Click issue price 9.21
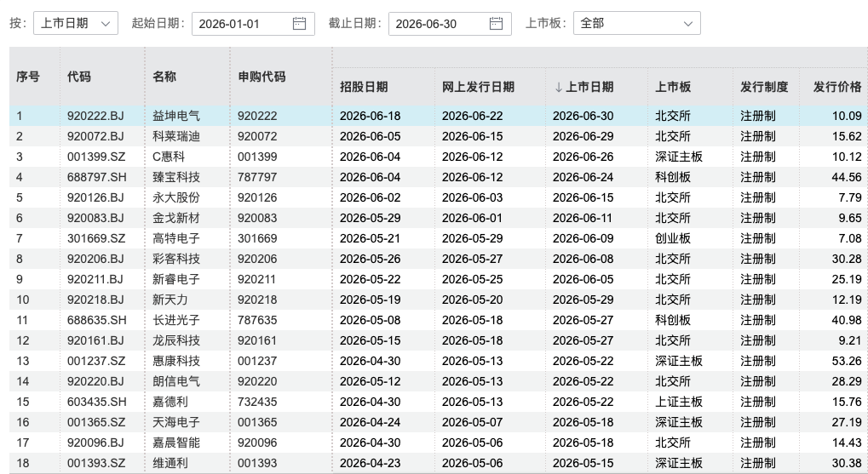The height and width of the screenshot is (474, 868). (850, 341)
